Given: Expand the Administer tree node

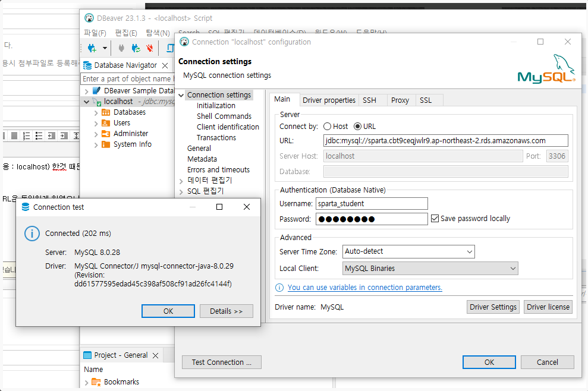Looking at the screenshot, I should (96, 134).
